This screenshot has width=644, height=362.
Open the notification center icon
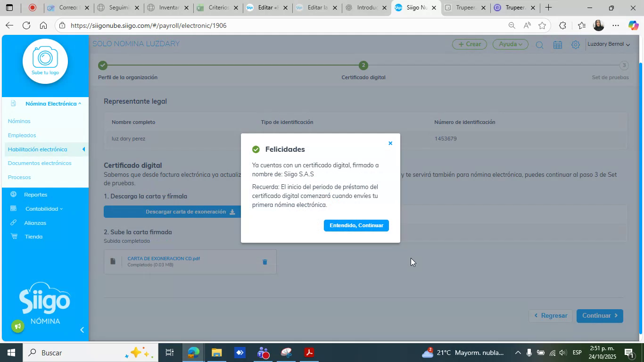pos(629,353)
